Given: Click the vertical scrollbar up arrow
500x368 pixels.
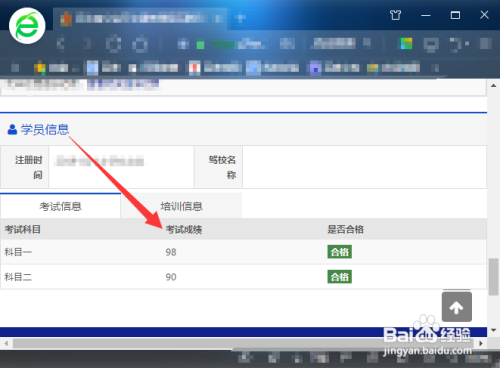Looking at the screenshot, I should [x=493, y=86].
